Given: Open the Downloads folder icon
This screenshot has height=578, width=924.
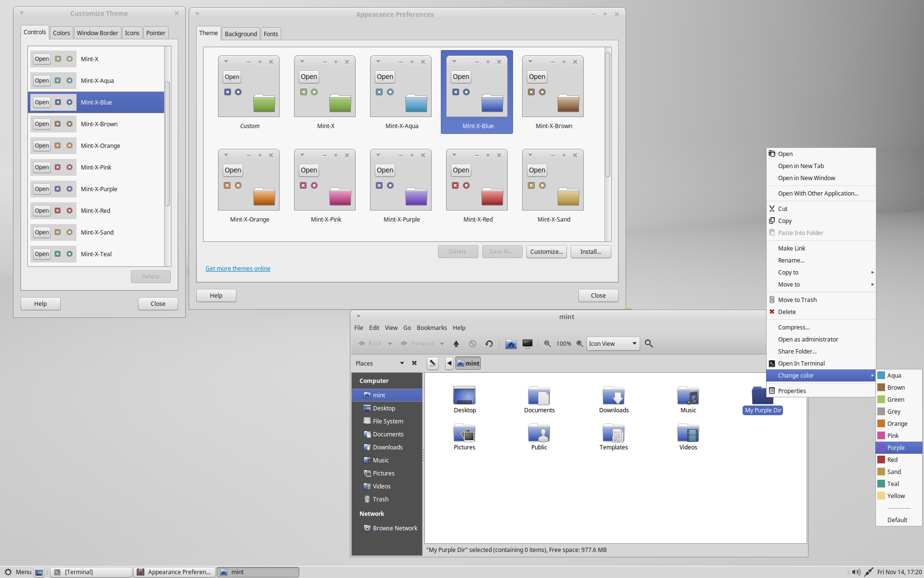Looking at the screenshot, I should [x=614, y=396].
